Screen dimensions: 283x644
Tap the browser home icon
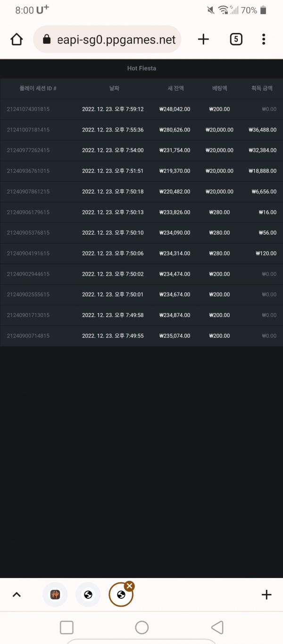click(x=17, y=39)
